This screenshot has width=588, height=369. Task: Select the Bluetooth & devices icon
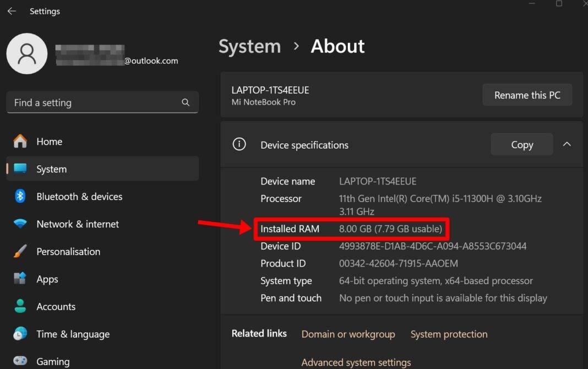(x=20, y=197)
